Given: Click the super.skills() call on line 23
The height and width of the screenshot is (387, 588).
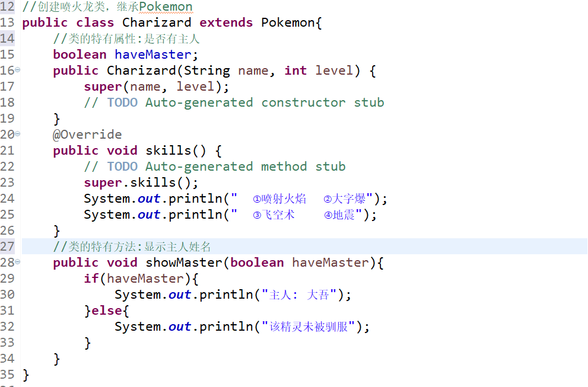Looking at the screenshot, I should coord(141,183).
